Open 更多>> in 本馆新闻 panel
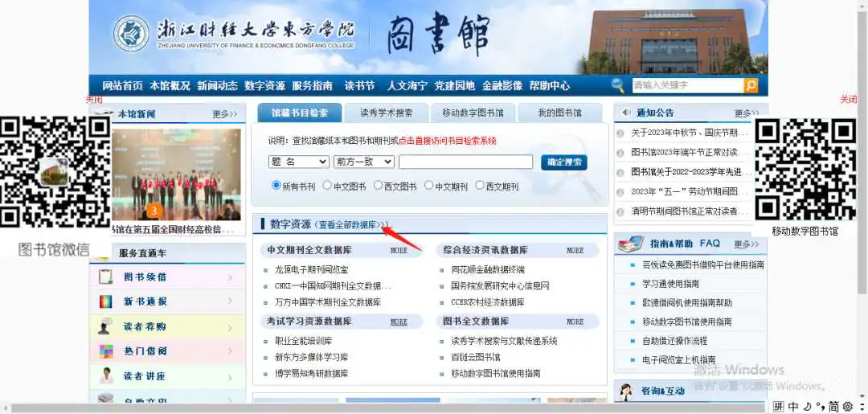868x414 pixels. pyautogui.click(x=225, y=114)
